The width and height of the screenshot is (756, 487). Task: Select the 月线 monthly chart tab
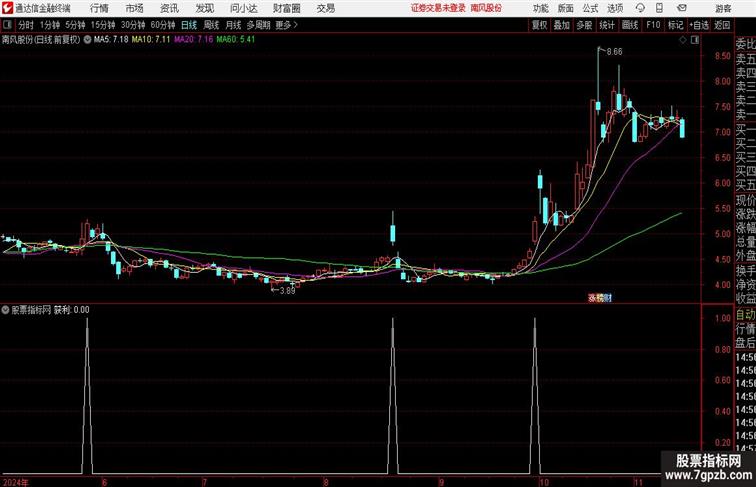coord(233,25)
